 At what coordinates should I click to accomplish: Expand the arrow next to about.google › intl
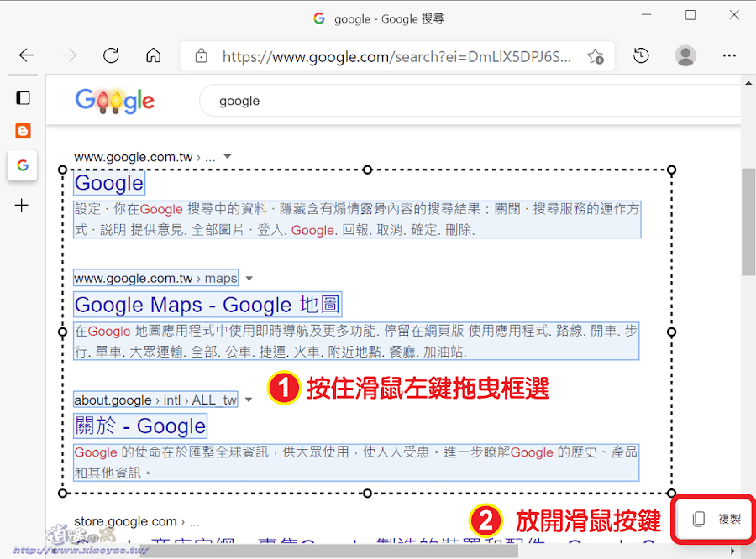(x=249, y=399)
